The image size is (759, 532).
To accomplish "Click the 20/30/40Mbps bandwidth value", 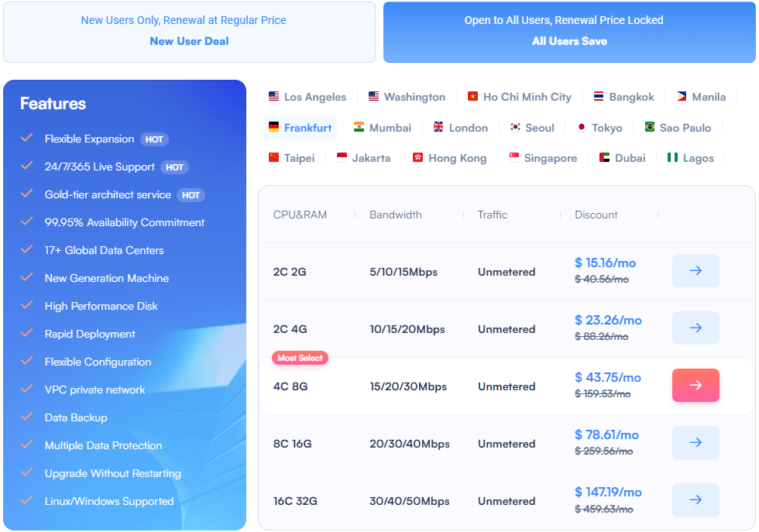I will [410, 444].
